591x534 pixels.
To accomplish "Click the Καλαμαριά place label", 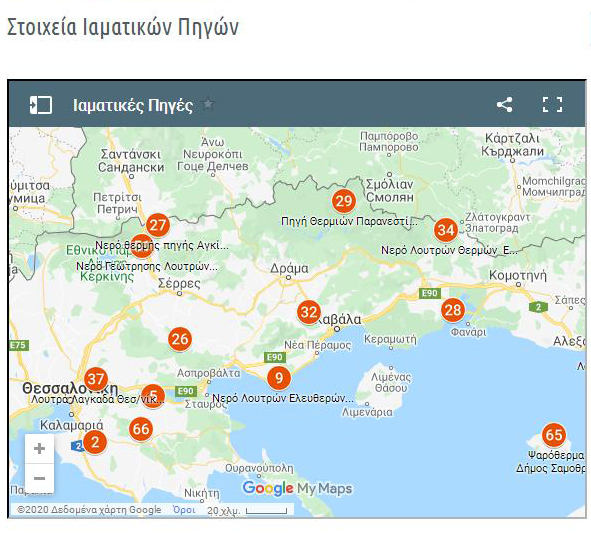I will pyautogui.click(x=71, y=425).
